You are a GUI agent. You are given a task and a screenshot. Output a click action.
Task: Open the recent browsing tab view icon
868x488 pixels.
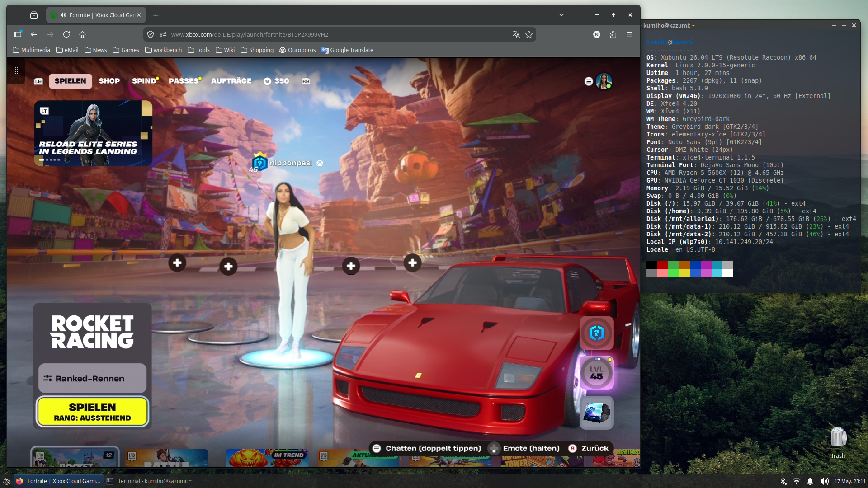click(34, 15)
